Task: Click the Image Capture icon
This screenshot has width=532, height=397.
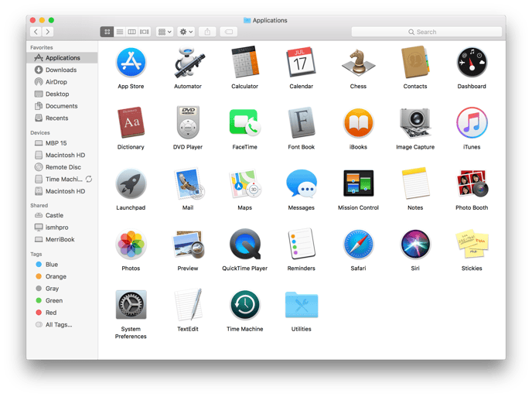Action: click(x=415, y=122)
